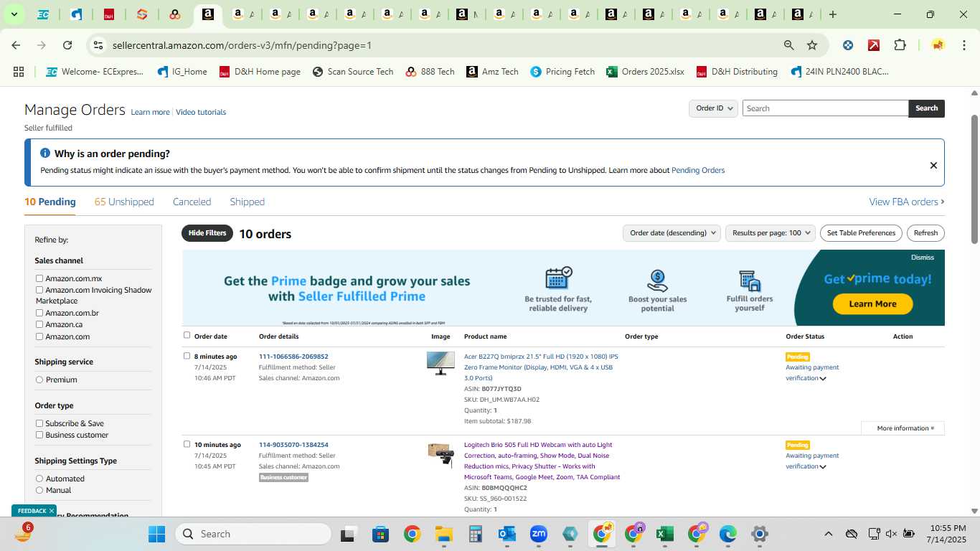This screenshot has height=551, width=980.
Task: Open the Welcome- ECExpress bookmark
Action: (95, 72)
